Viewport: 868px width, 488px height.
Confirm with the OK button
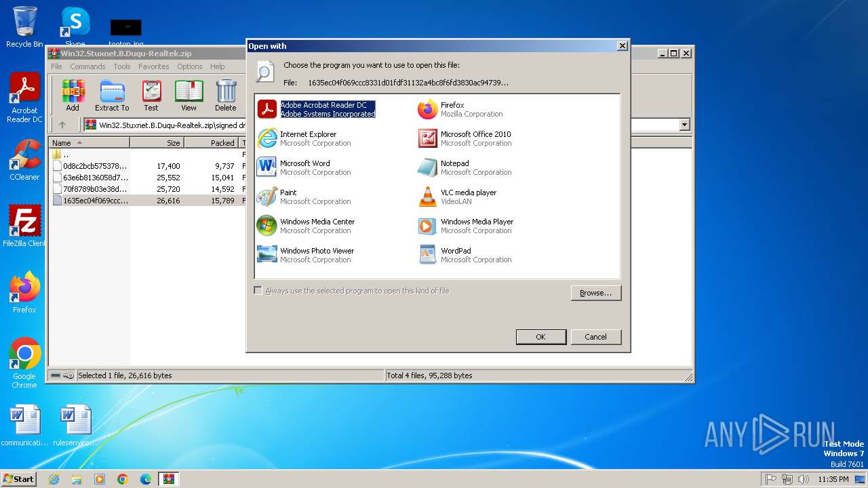point(540,337)
